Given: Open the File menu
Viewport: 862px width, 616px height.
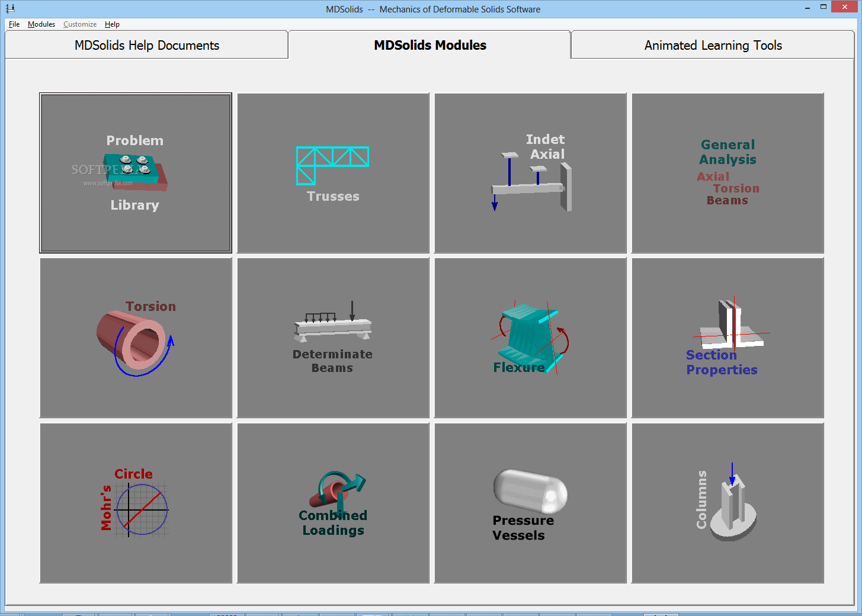Looking at the screenshot, I should 14,24.
